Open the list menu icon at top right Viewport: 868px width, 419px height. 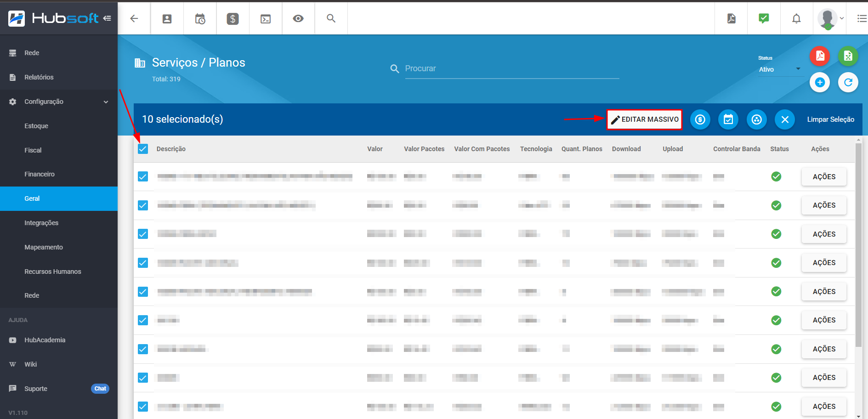(862, 18)
